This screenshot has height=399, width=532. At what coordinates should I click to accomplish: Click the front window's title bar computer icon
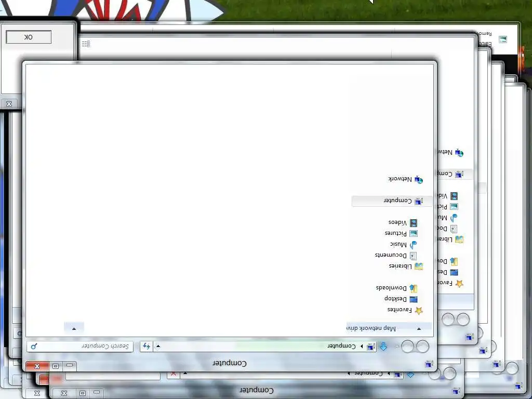pos(429,364)
